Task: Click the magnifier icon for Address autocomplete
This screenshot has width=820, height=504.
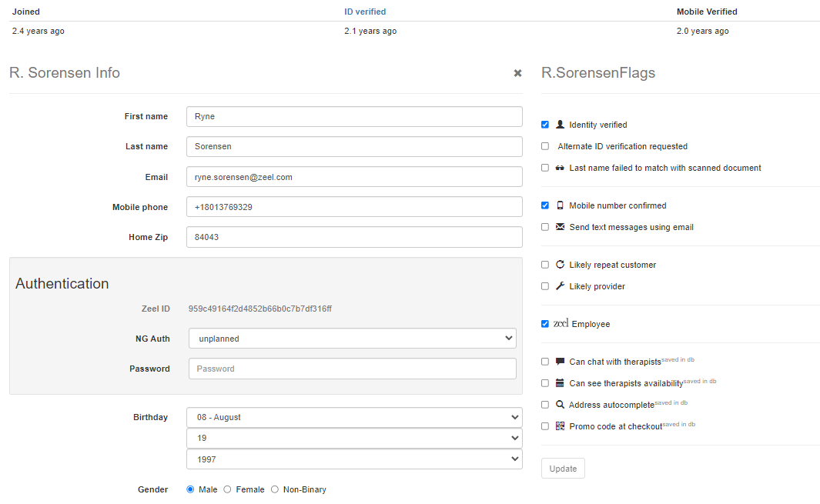Action: click(x=560, y=405)
